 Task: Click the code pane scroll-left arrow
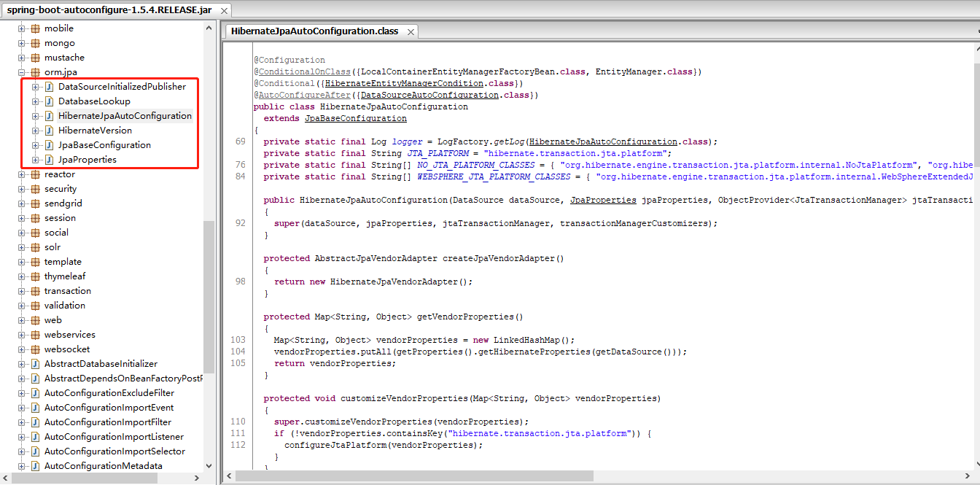[229, 476]
